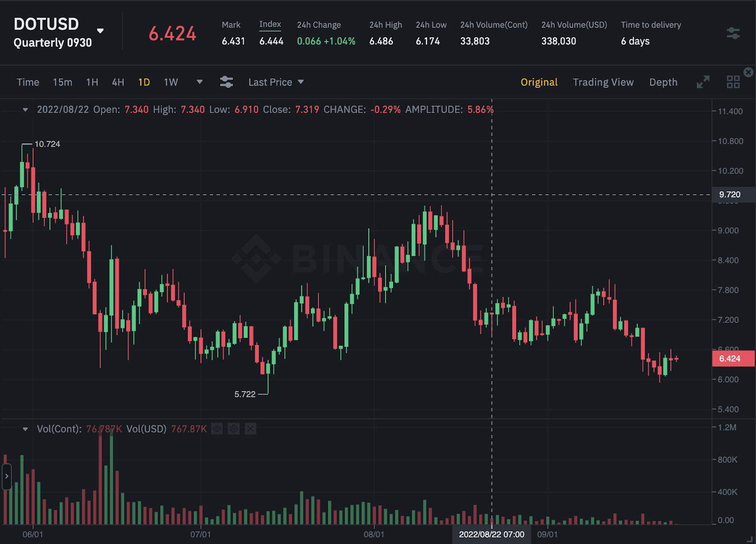This screenshot has height=544, width=756.
Task: Click the 11.400 price axis label
Action: tap(730, 112)
